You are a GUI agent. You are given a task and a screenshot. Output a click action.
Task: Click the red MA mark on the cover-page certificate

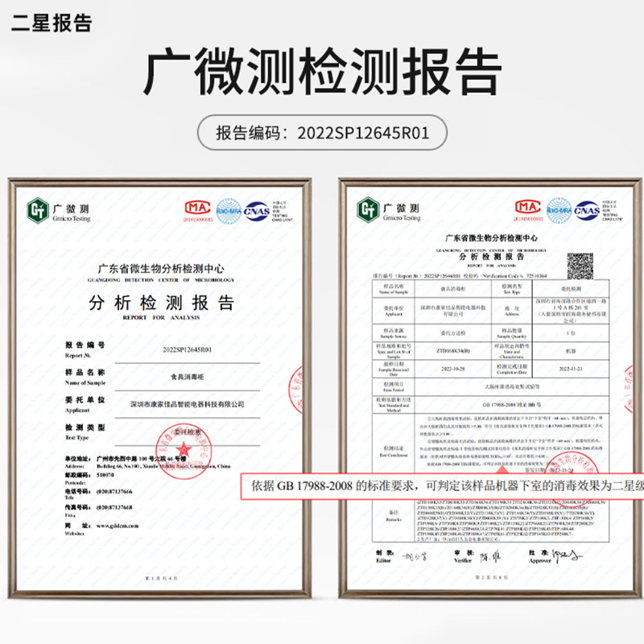(x=197, y=208)
